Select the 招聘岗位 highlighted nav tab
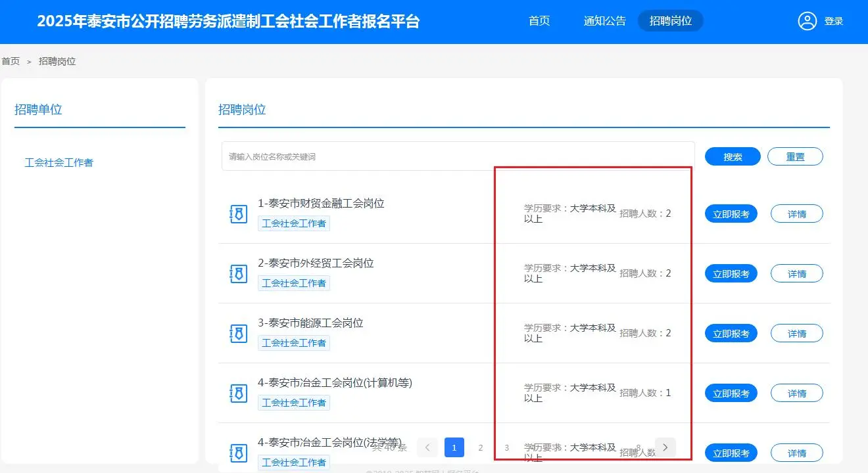The width and height of the screenshot is (868, 473). pyautogui.click(x=671, y=20)
